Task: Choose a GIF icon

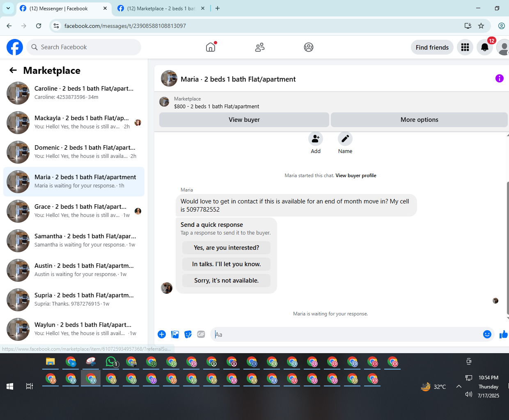Action: [201, 334]
